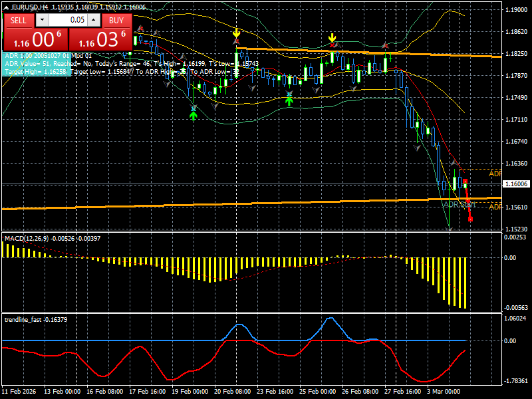Click the 1.15610 price scale label
Image resolution: width=532 pixels, height=399 pixels.
pyautogui.click(x=517, y=207)
